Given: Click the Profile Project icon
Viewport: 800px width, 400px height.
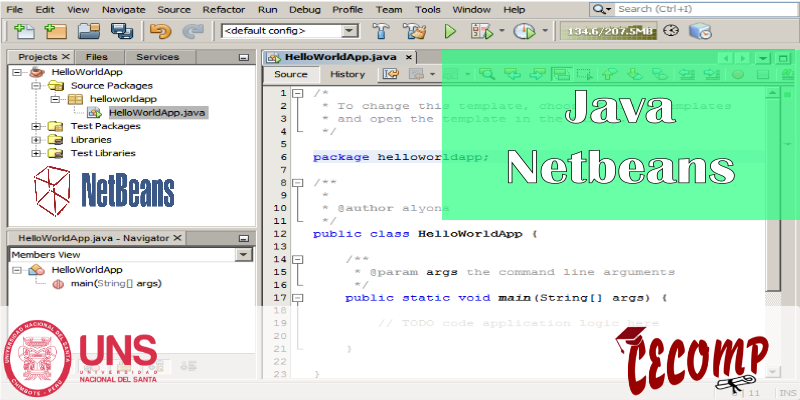Looking at the screenshot, I should [x=524, y=31].
